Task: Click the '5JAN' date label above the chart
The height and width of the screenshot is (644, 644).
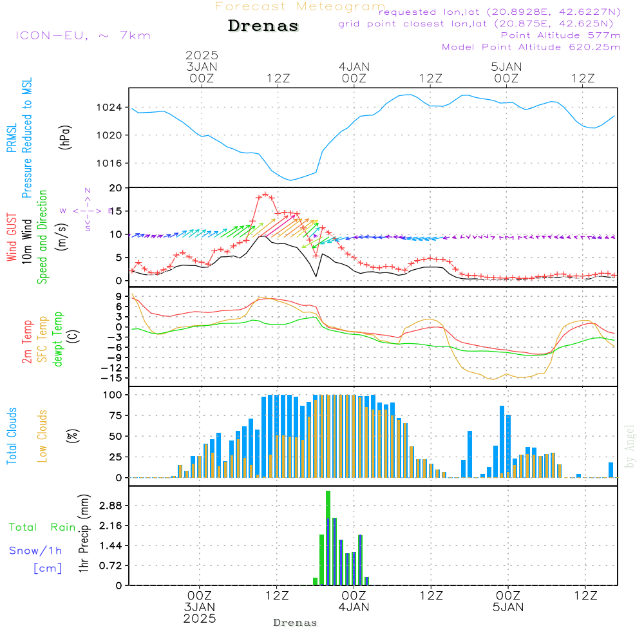Action: 506,66
